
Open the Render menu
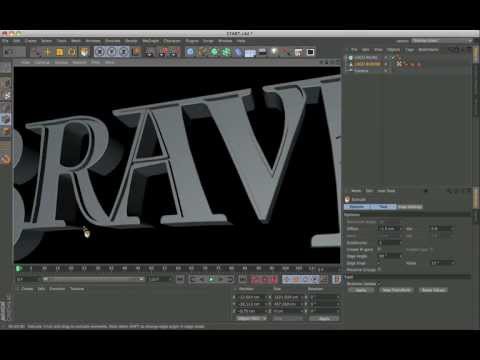click(131, 41)
